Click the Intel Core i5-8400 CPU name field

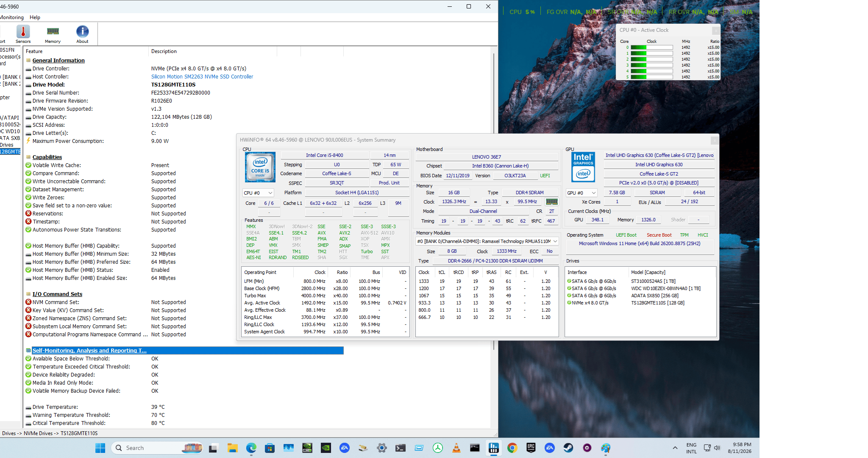click(x=325, y=156)
